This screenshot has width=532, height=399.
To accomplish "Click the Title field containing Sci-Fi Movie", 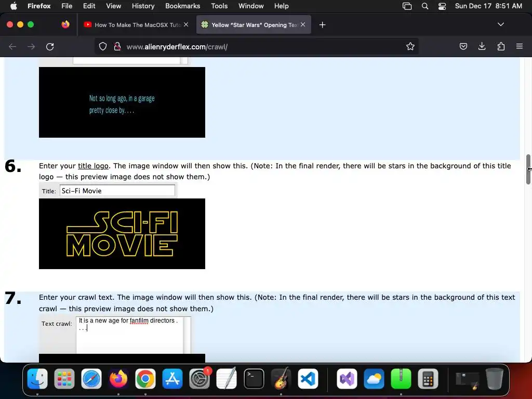I will [117, 191].
